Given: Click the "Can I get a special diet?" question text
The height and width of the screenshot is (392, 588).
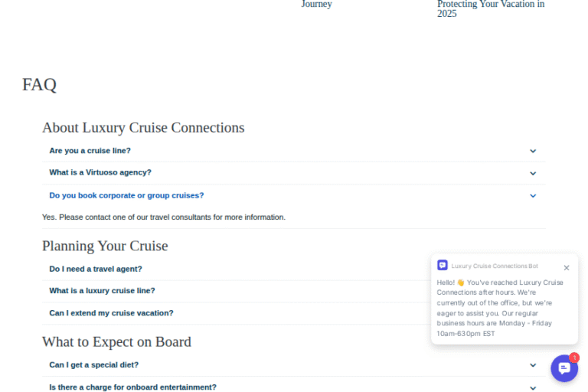Looking at the screenshot, I should [x=94, y=365].
